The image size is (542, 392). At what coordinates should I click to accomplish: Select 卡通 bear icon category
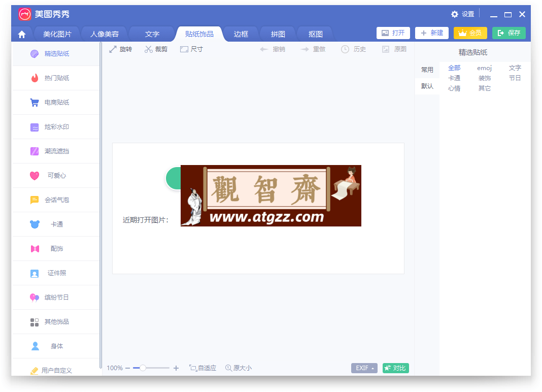(x=35, y=224)
